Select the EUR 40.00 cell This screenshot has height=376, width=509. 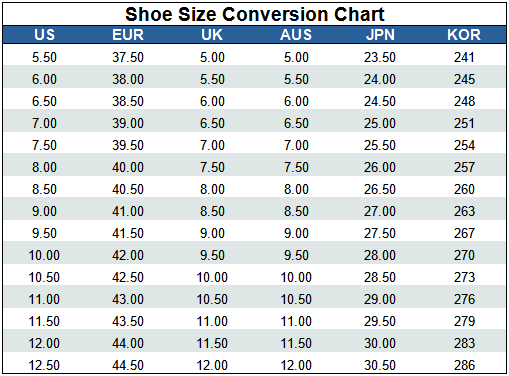[x=128, y=167]
